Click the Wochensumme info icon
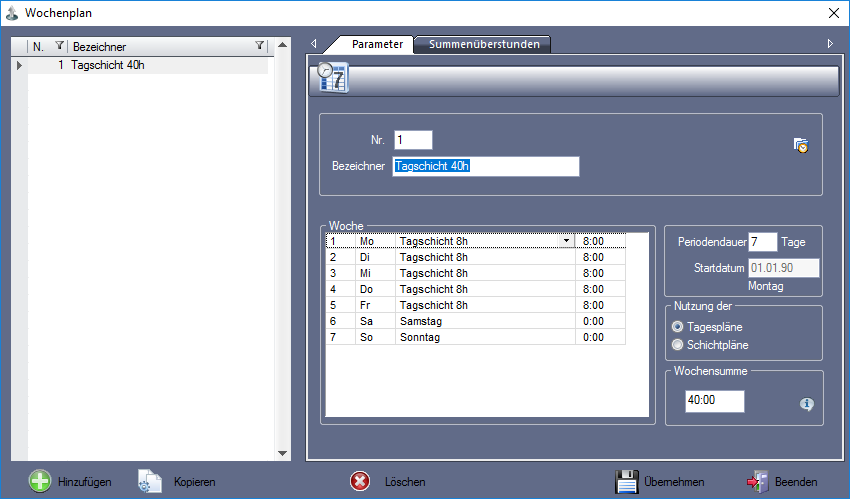The height and width of the screenshot is (499, 850). [806, 404]
